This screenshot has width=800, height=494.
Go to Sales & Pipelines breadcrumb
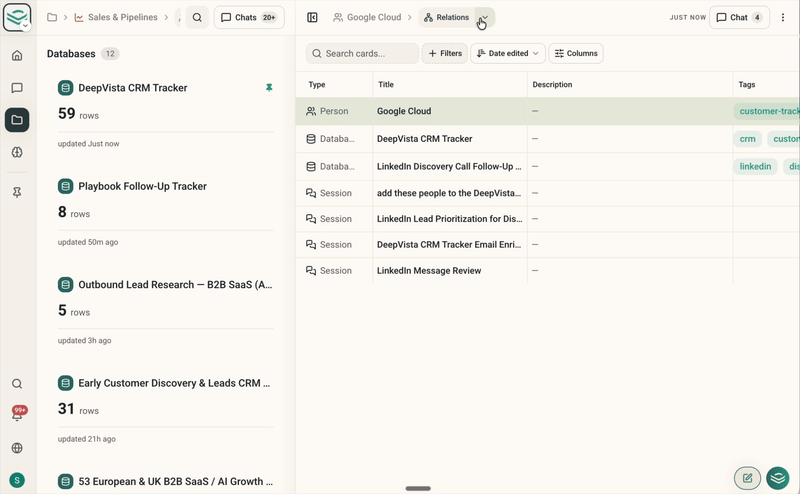click(x=116, y=17)
